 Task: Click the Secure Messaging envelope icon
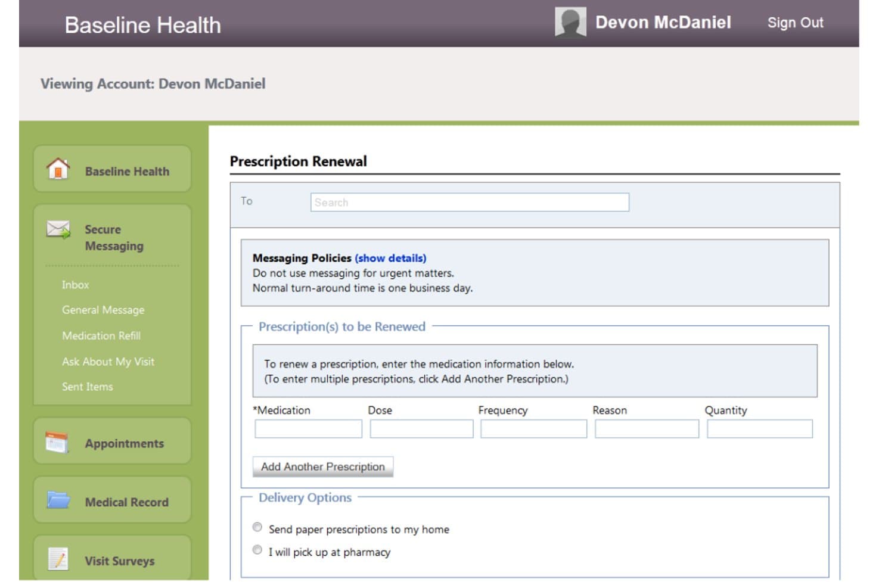coord(58,230)
